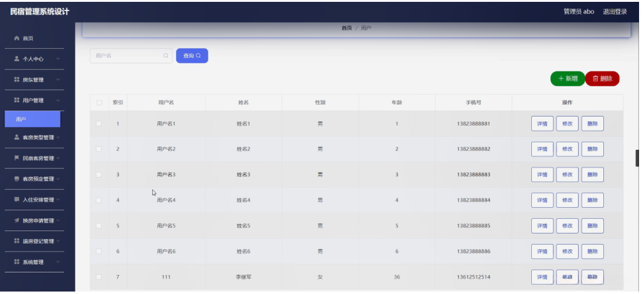644x294 pixels.
Task: Click the flag icon beside 民宿客房管理
Action: 17,158
